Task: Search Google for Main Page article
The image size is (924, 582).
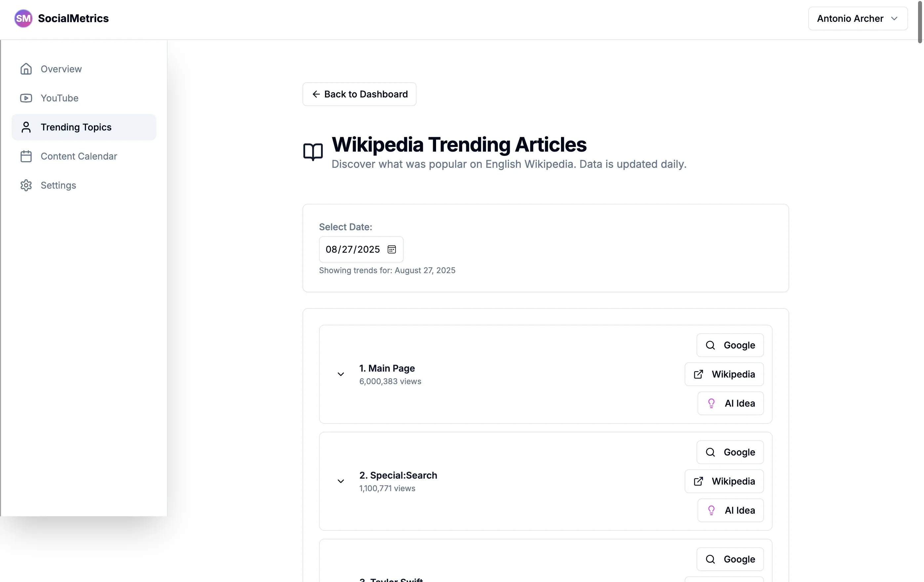Action: tap(730, 345)
